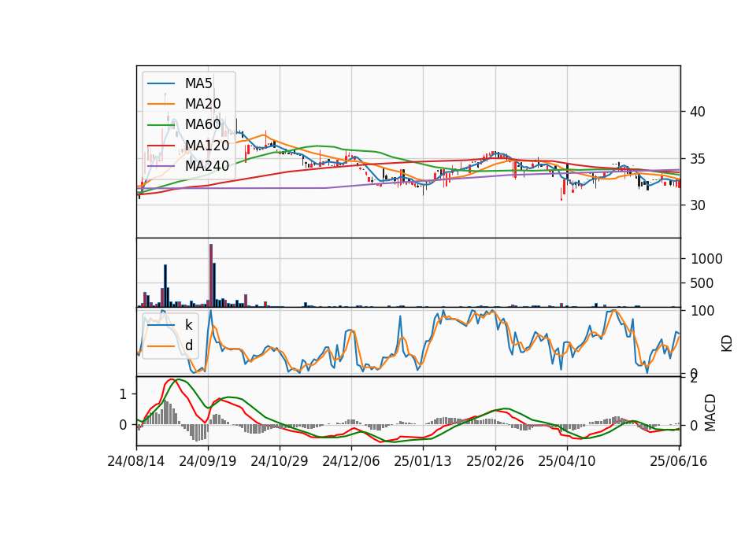Image resolution: width=756 pixels, height=543 pixels.
Task: Click the volume axis value 1000
Action: [706, 259]
